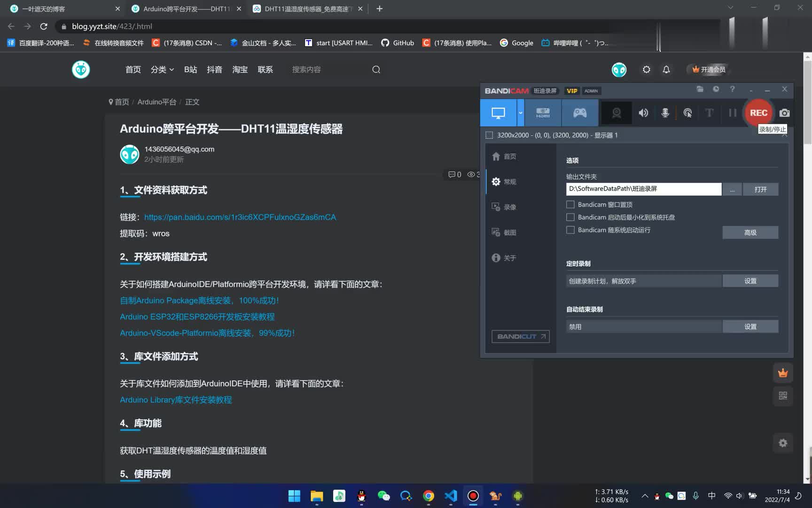Toggle mouse cursor effect icon in Bandicam
The image size is (812, 508).
coord(687,113)
